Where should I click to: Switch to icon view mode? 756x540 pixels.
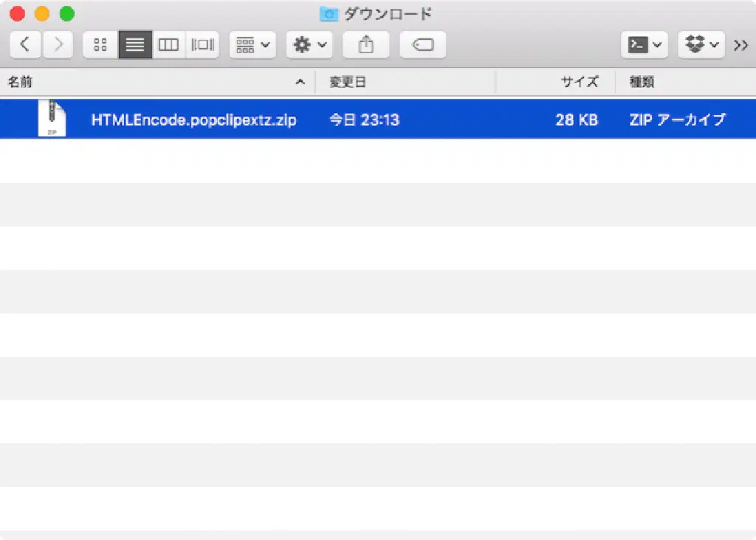tap(100, 45)
